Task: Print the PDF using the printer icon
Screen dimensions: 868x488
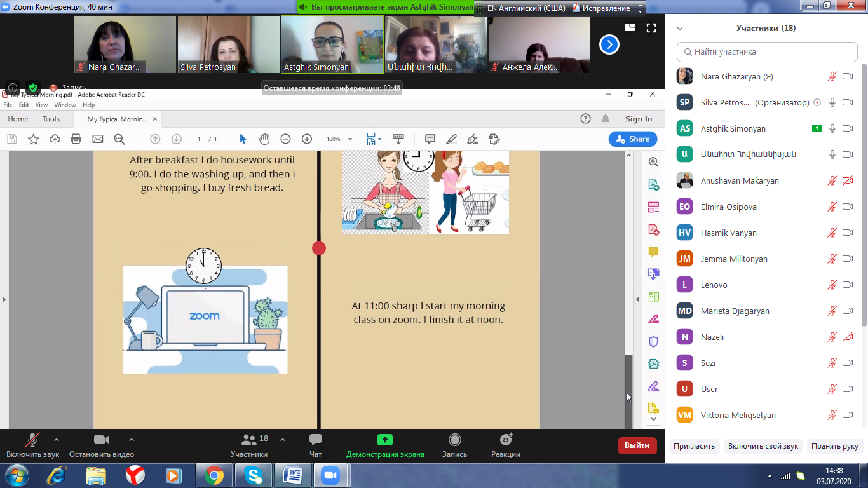Action: tap(76, 139)
